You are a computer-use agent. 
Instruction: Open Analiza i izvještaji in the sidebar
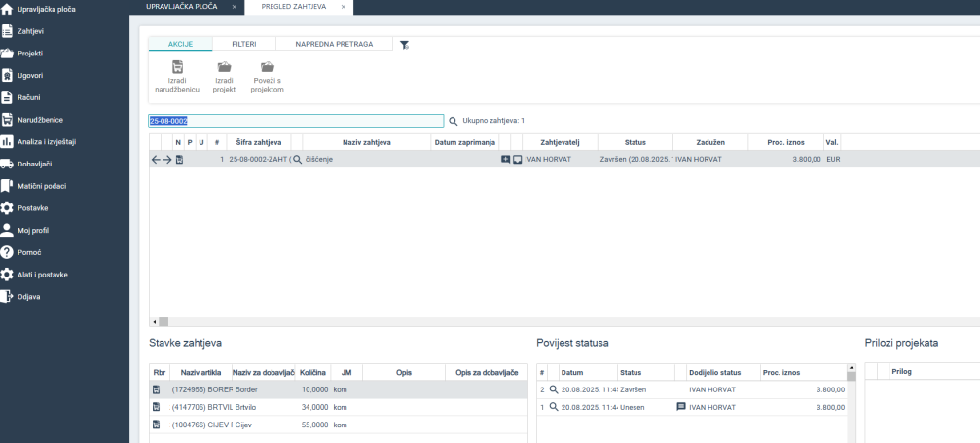coord(46,141)
